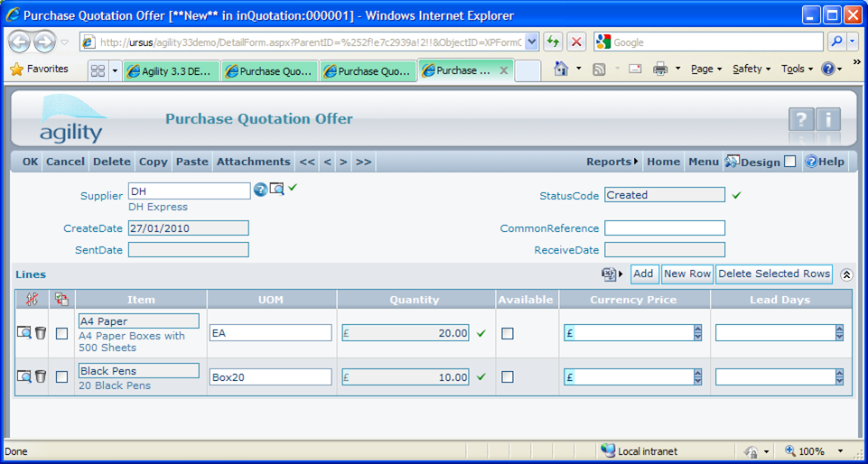
Task: Click the CommonReference input field
Action: [664, 228]
